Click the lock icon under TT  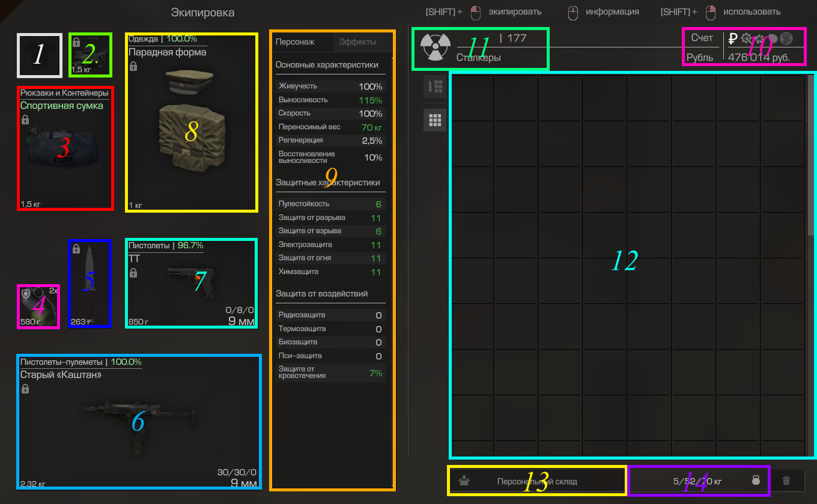pyautogui.click(x=133, y=273)
